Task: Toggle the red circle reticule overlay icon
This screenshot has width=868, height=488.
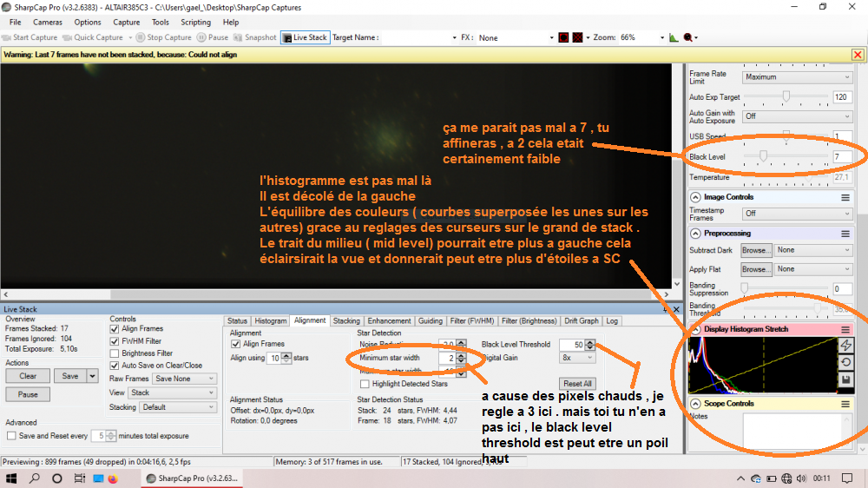Action: pos(563,37)
